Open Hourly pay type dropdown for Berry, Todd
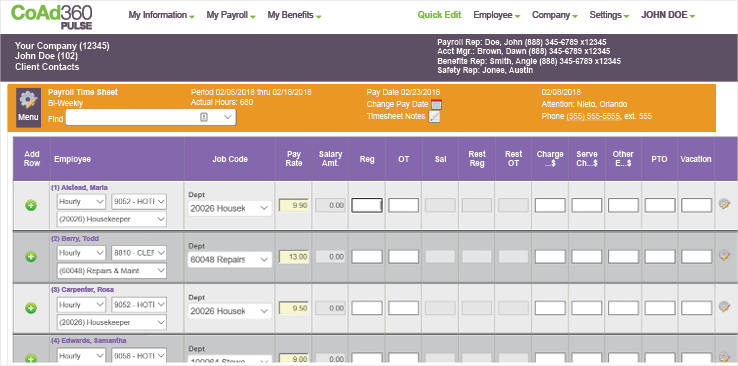 pos(81,253)
